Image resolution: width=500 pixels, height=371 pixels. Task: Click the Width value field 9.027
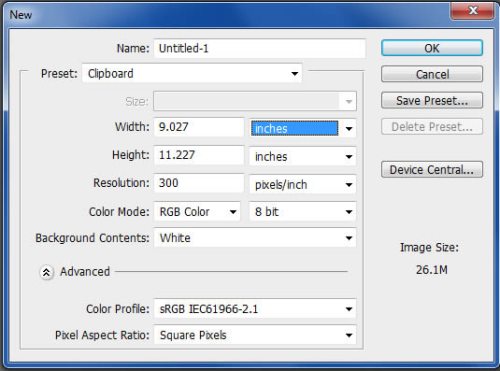coord(199,127)
